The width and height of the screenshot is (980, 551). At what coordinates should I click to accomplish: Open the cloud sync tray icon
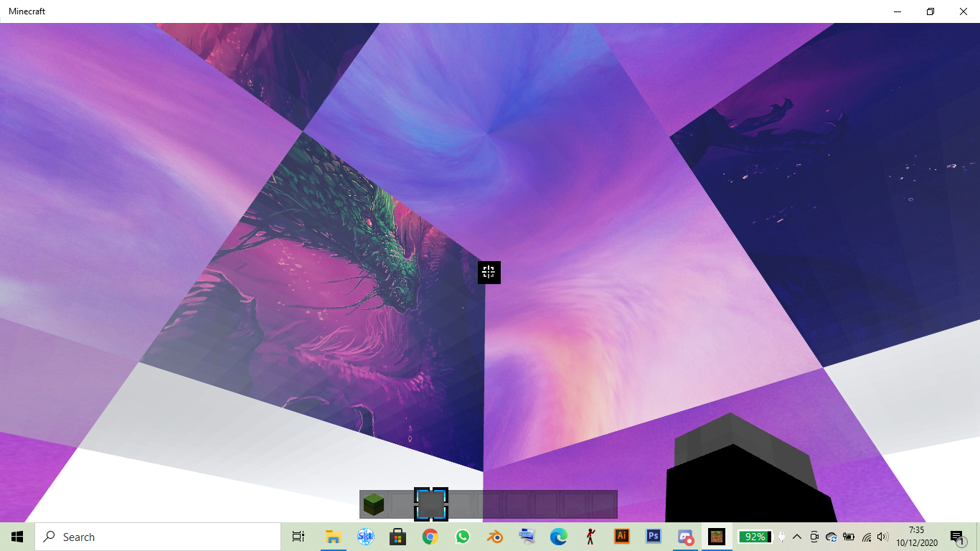(831, 537)
